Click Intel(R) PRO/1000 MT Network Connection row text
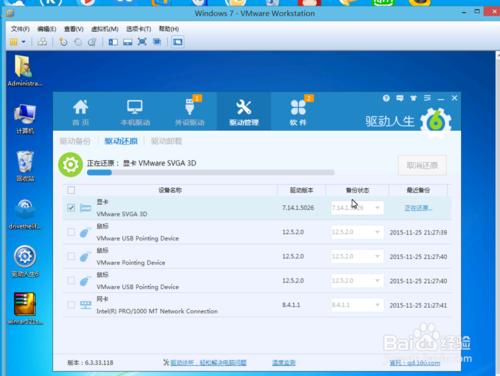The image size is (500, 376). 157,311
